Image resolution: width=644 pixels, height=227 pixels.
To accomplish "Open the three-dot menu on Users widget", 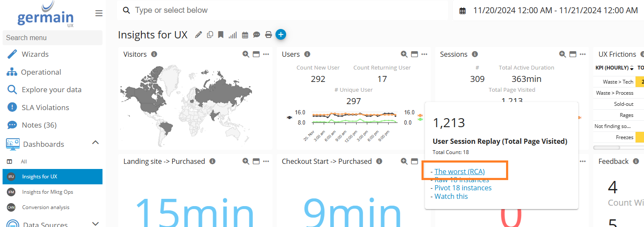I will tap(424, 54).
